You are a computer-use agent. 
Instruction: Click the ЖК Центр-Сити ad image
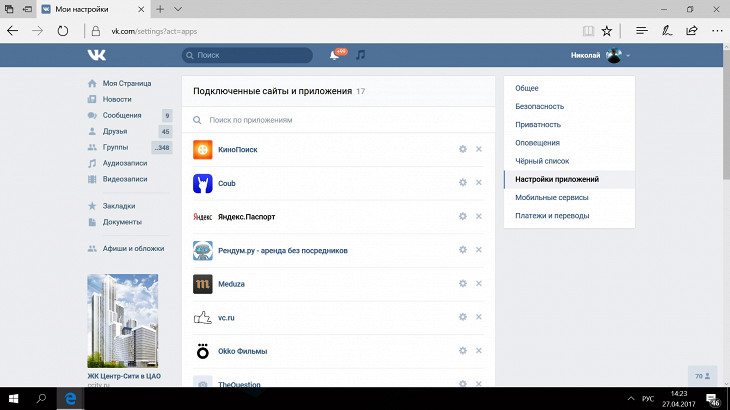[x=122, y=321]
